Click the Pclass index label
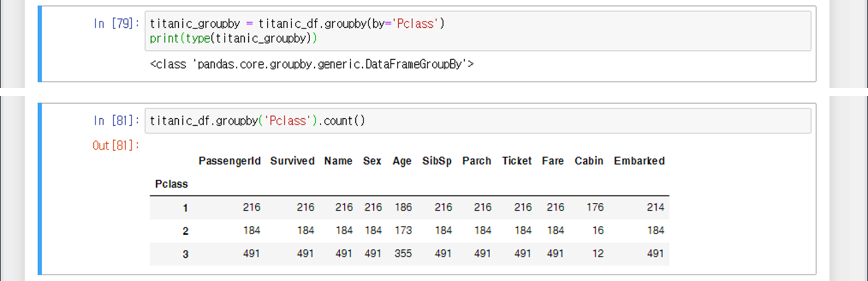This screenshot has height=281, width=868. (x=171, y=184)
